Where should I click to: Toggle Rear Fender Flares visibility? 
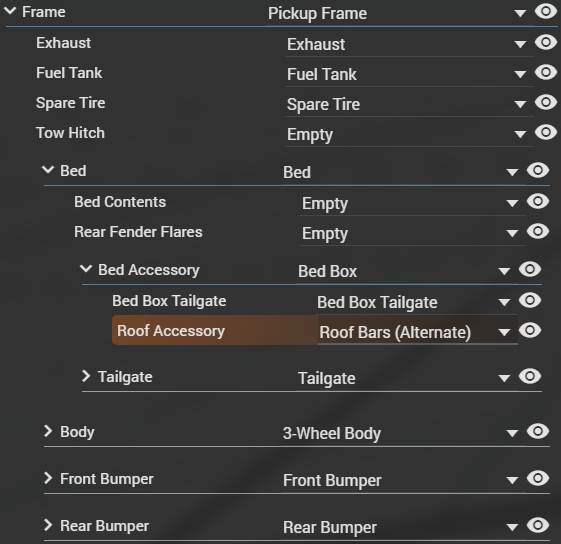coord(538,231)
